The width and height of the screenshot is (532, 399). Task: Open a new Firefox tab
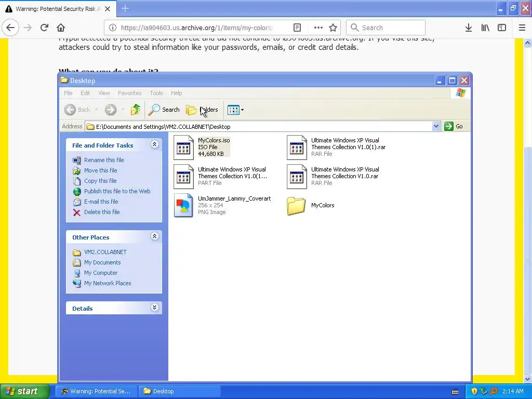click(x=125, y=8)
